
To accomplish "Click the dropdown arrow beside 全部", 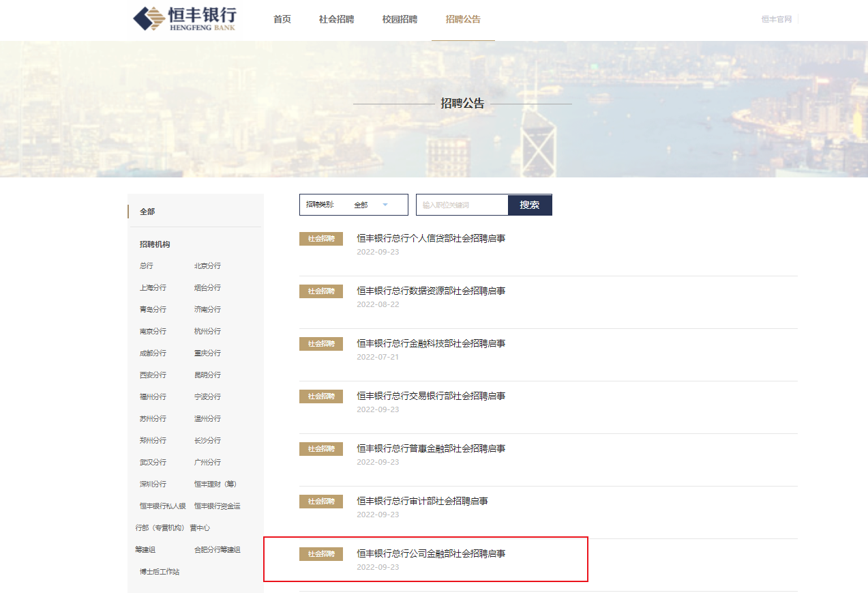I will 385,205.
